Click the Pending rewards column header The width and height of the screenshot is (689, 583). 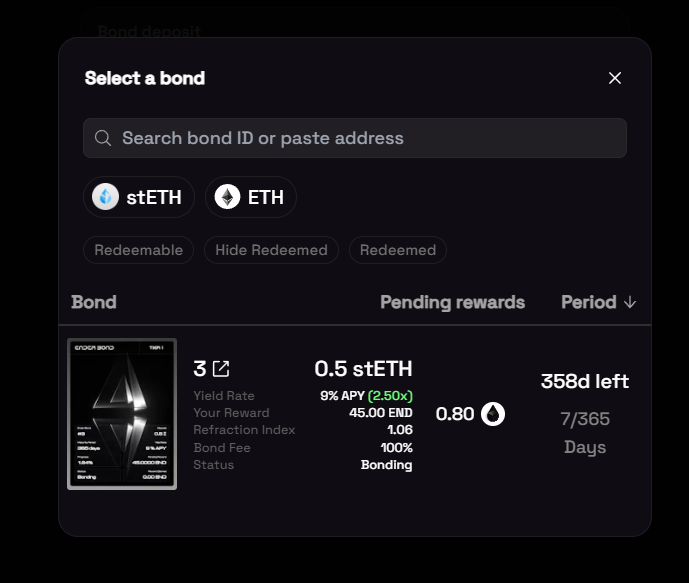coord(453,302)
